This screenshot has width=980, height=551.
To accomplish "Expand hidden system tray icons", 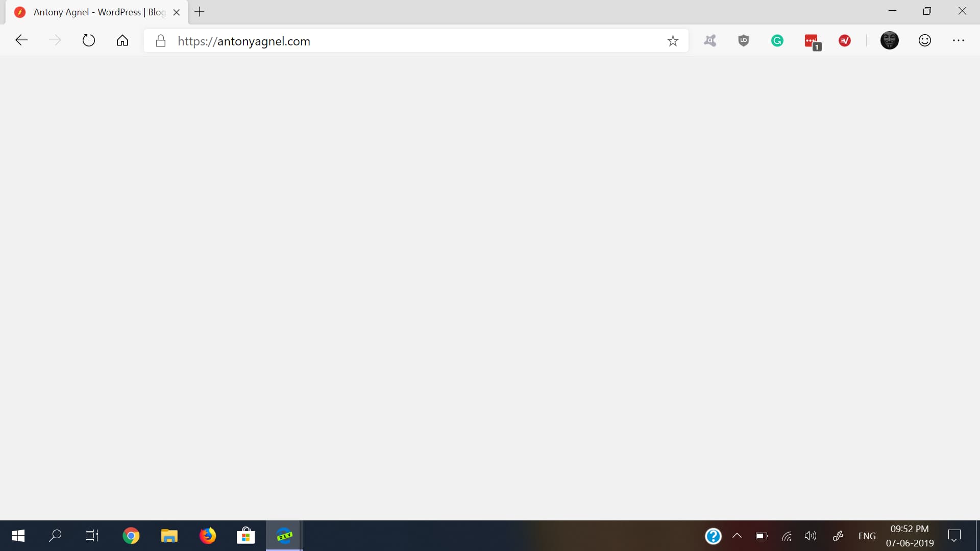I will click(x=737, y=536).
